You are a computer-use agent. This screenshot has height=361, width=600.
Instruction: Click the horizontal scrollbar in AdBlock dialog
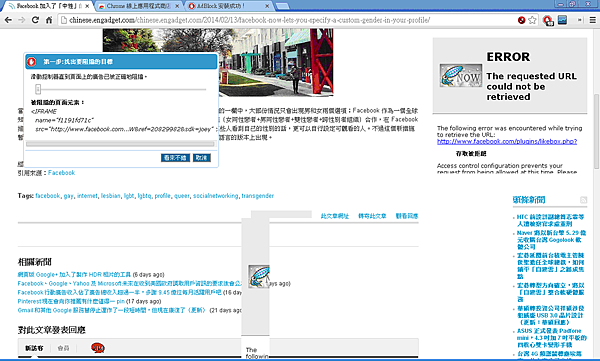[120, 144]
